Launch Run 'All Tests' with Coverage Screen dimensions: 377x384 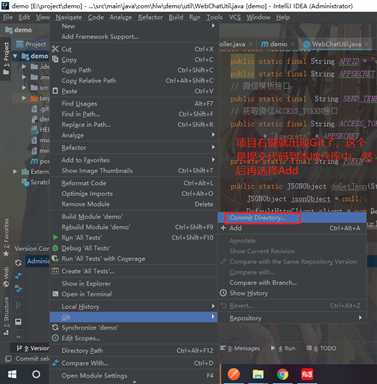click(x=133, y=259)
